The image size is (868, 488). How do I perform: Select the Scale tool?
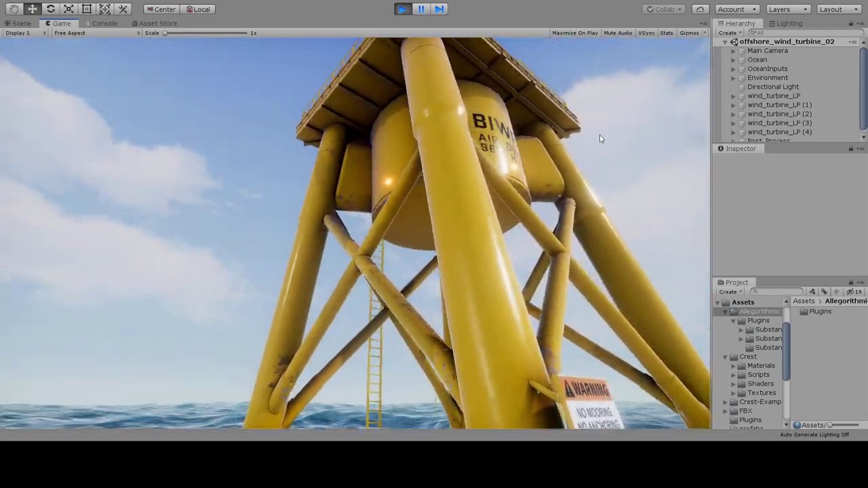68,9
